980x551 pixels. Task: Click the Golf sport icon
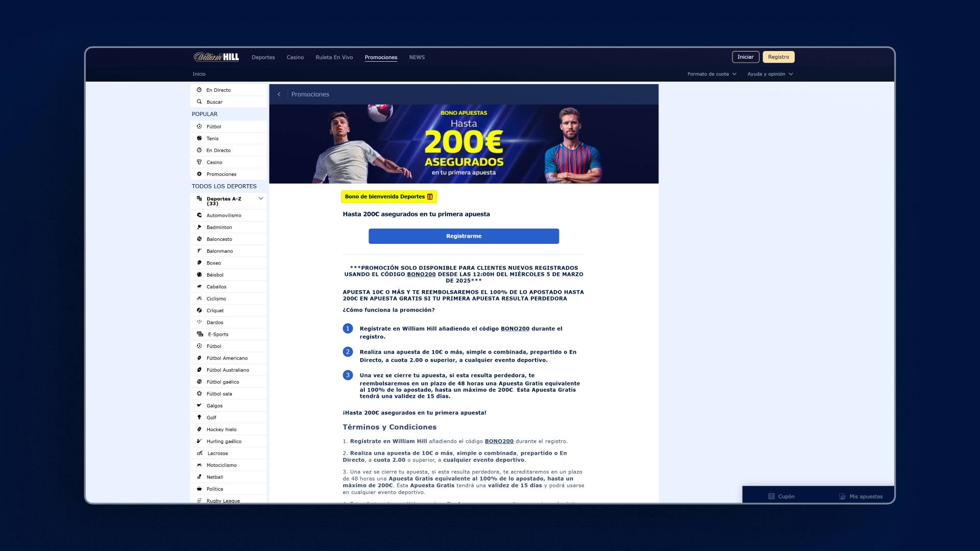(x=199, y=417)
